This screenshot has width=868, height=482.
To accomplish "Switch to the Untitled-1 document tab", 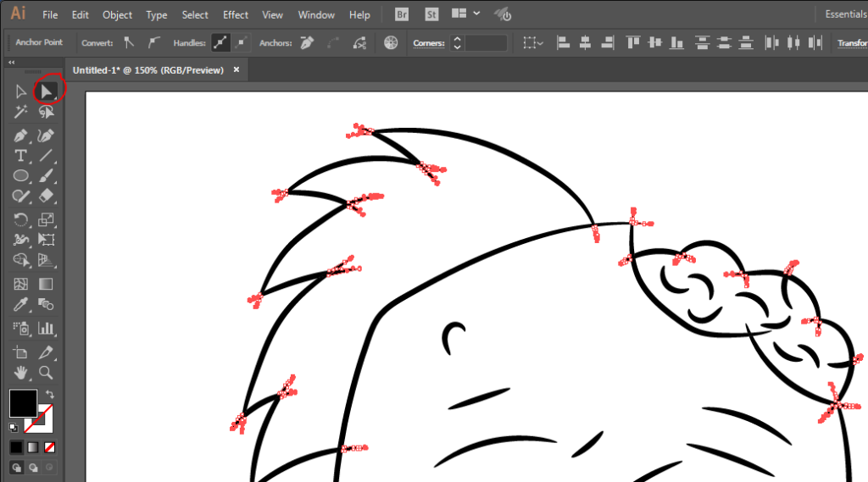I will pyautogui.click(x=148, y=70).
